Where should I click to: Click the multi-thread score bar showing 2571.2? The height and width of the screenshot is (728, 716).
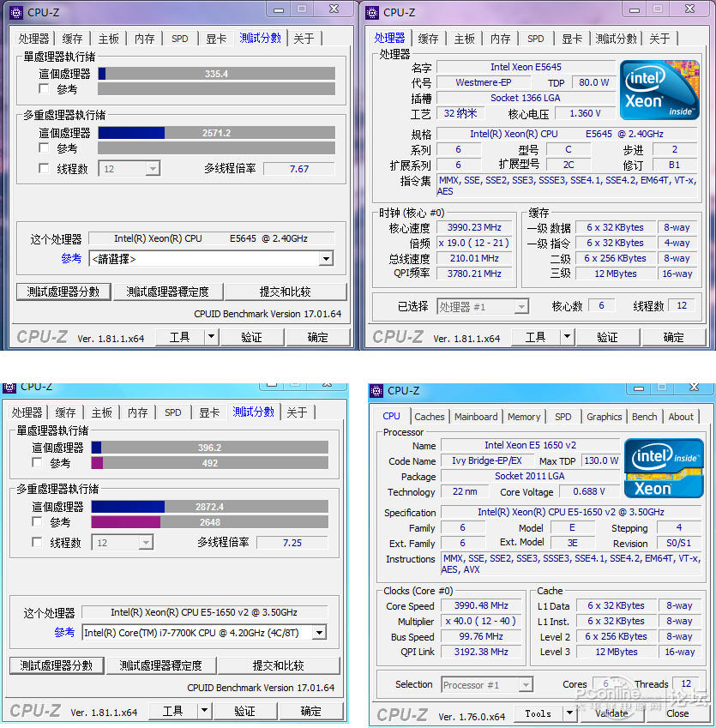tap(216, 133)
